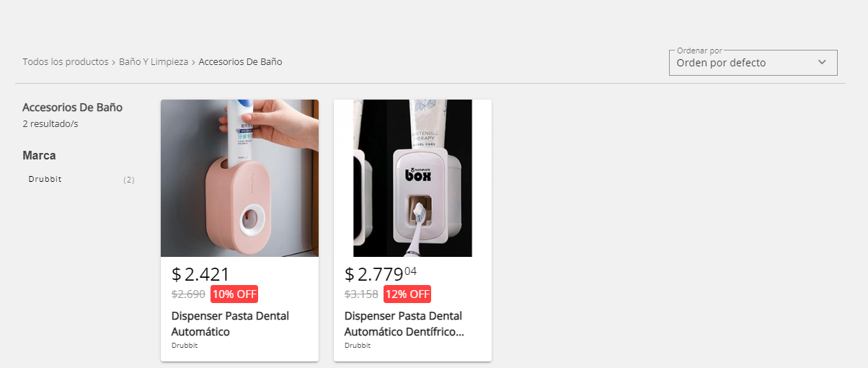The height and width of the screenshot is (368, 868).
Task: Click the 10% OFF discount badge
Action: tap(234, 294)
